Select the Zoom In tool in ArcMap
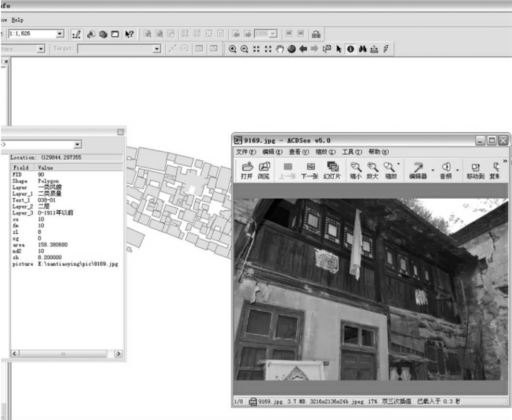512x420 pixels. [233, 49]
